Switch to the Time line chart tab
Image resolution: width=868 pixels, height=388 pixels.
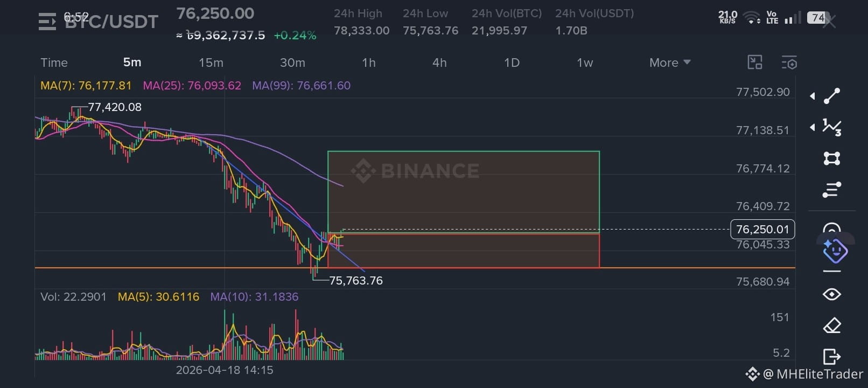(x=54, y=63)
